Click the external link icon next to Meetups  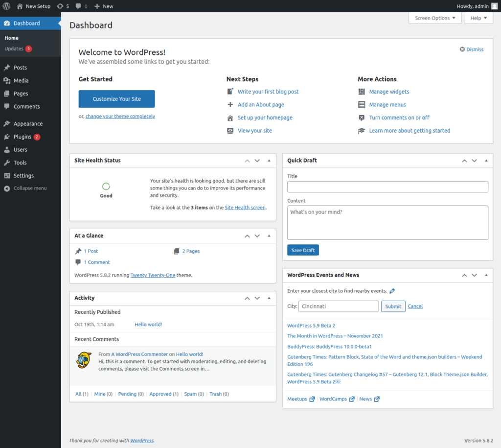pos(312,399)
